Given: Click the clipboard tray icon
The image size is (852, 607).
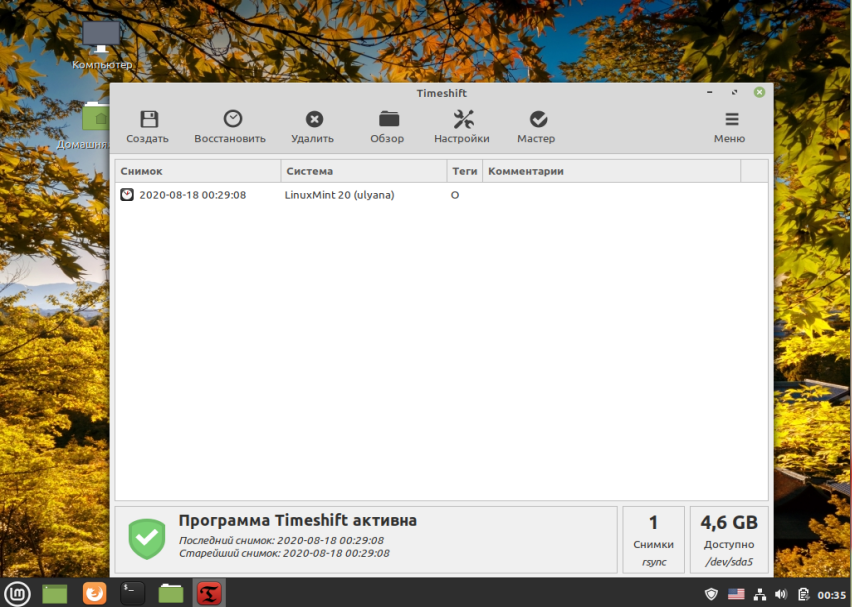Looking at the screenshot, I should (803, 595).
